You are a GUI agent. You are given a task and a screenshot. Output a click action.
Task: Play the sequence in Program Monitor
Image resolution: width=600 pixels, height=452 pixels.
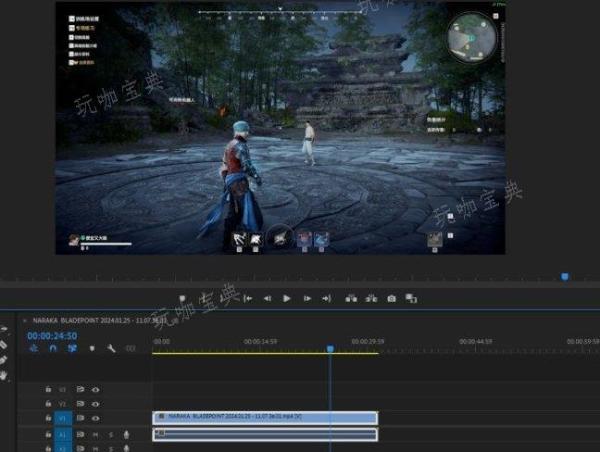(x=287, y=298)
